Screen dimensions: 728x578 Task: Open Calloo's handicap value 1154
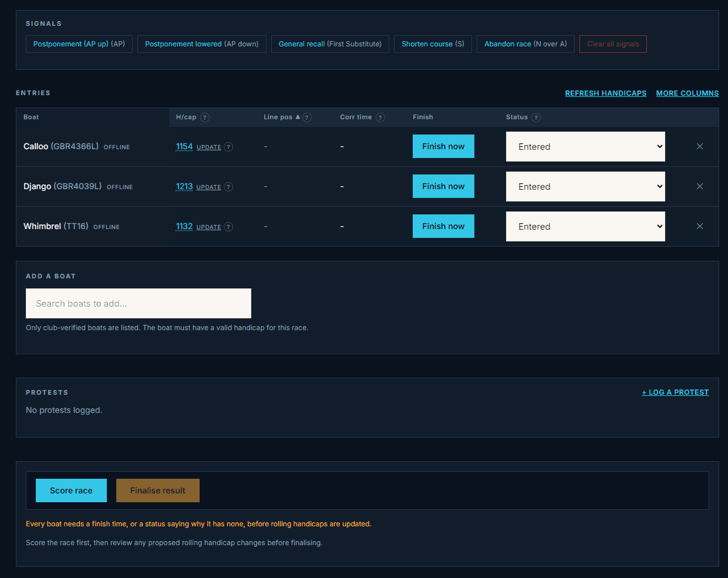pos(184,146)
